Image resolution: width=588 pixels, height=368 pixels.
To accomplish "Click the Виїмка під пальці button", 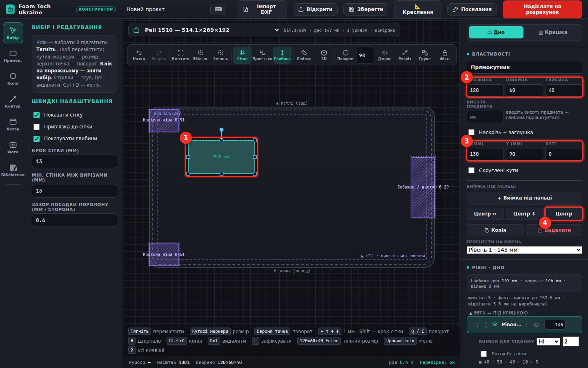I will point(524,198).
